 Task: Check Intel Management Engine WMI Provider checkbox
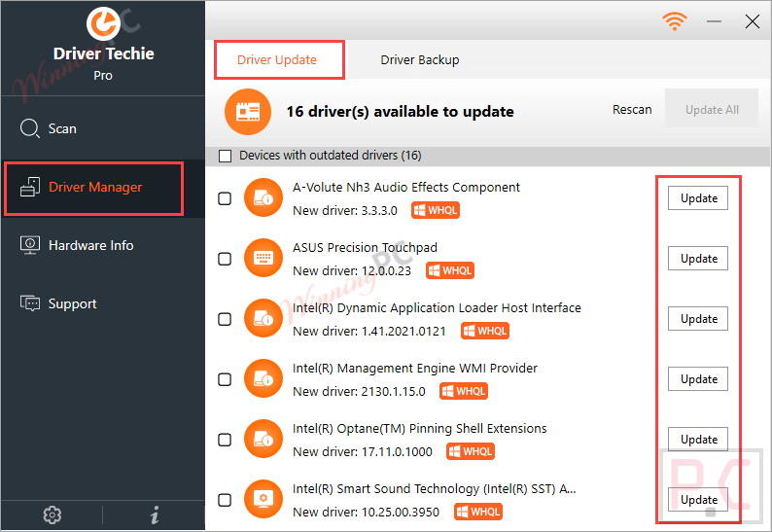pos(225,379)
